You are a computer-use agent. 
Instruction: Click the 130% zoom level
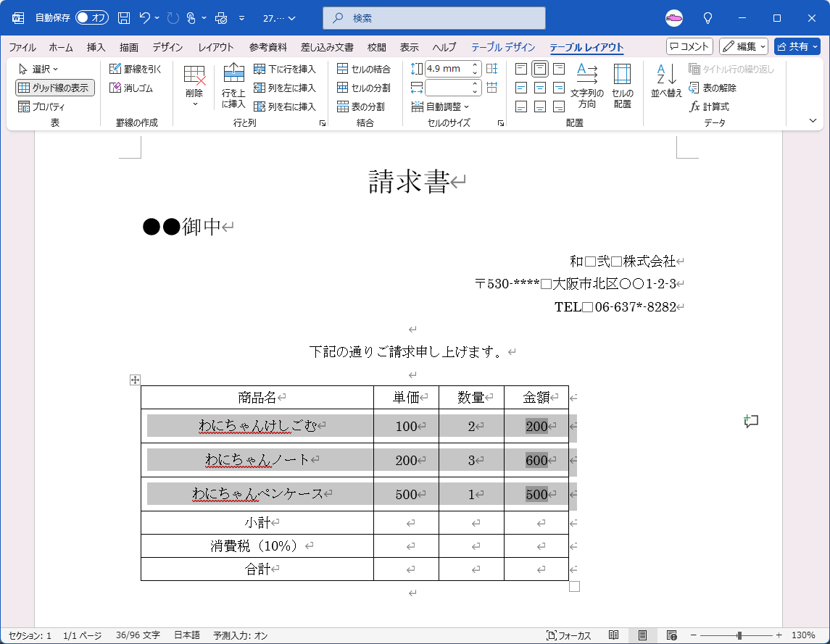tap(803, 635)
